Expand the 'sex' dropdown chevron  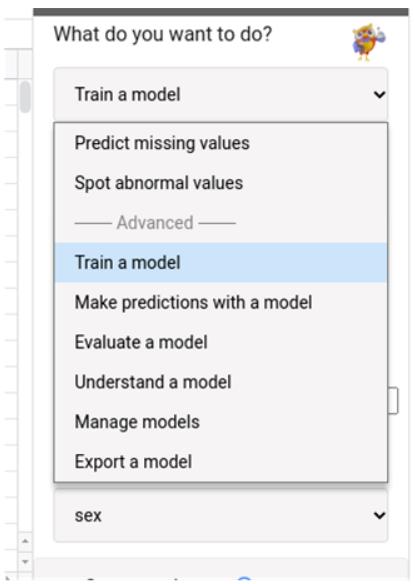(x=379, y=515)
